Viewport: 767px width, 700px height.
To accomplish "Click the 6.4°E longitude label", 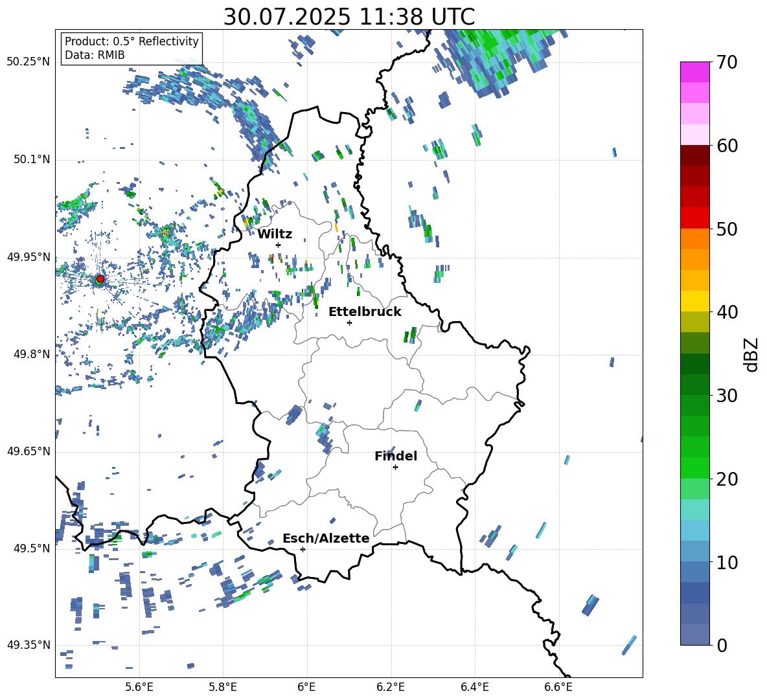I will click(474, 687).
